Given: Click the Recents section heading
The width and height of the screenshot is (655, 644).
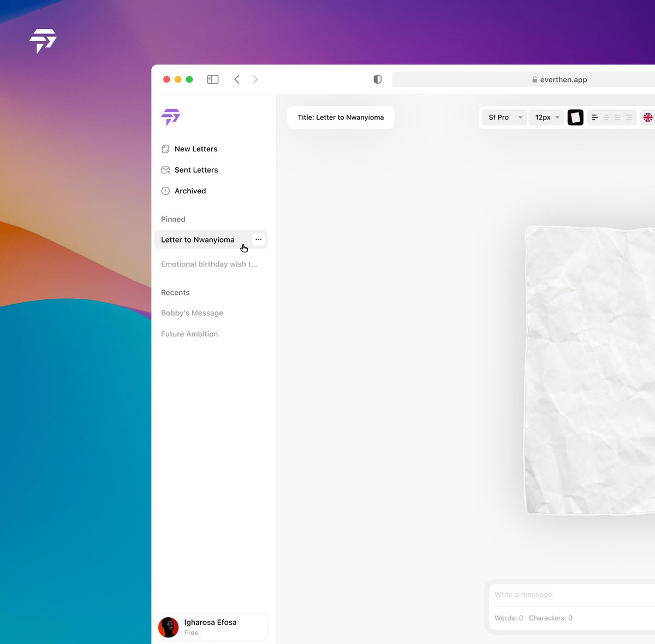Looking at the screenshot, I should click(x=175, y=292).
